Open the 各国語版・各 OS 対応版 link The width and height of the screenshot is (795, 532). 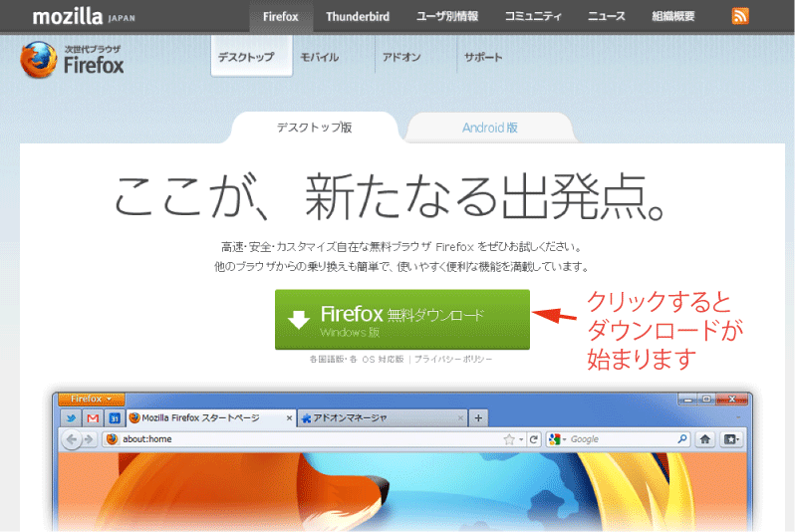click(x=357, y=359)
